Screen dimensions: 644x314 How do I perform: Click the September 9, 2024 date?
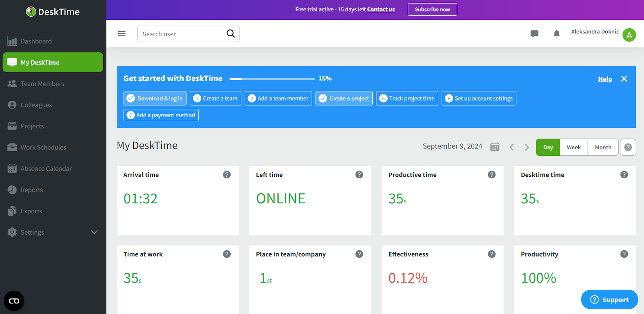(x=452, y=146)
